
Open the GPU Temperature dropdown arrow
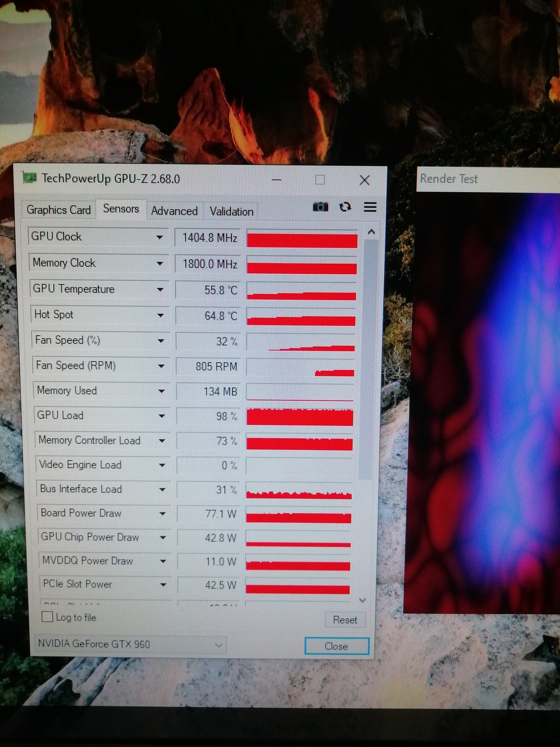[160, 290]
